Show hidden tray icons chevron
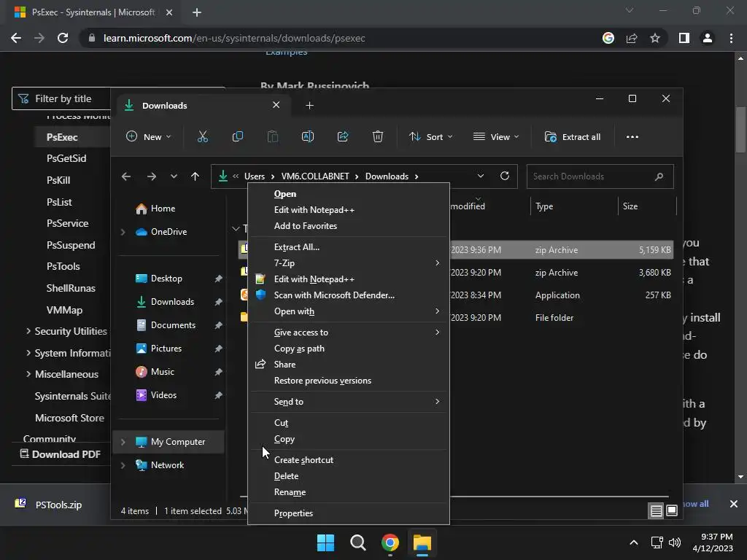This screenshot has height=560, width=747. click(x=634, y=542)
